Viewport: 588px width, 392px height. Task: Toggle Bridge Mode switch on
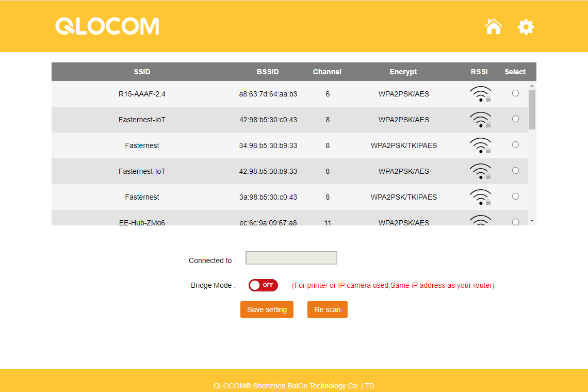coord(263,285)
